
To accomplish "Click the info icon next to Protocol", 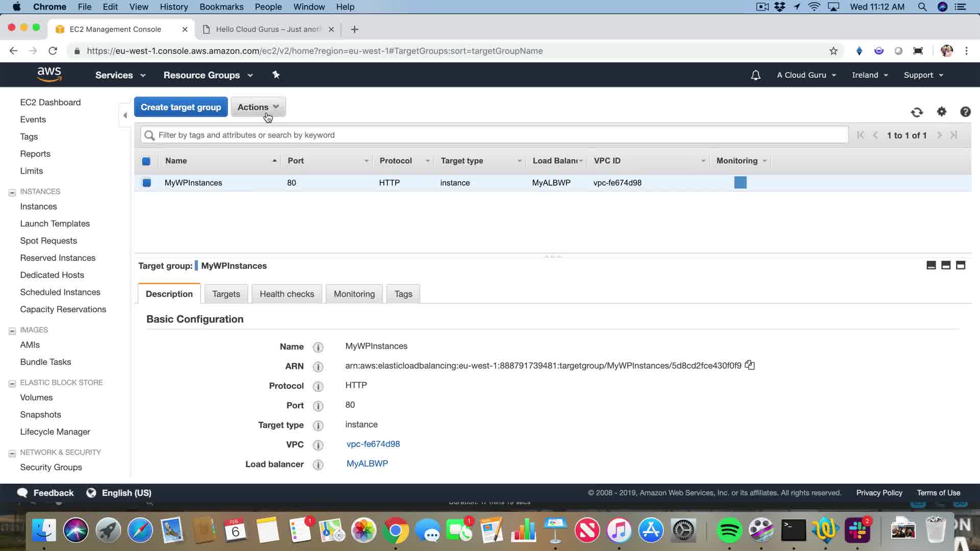I will [x=318, y=386].
